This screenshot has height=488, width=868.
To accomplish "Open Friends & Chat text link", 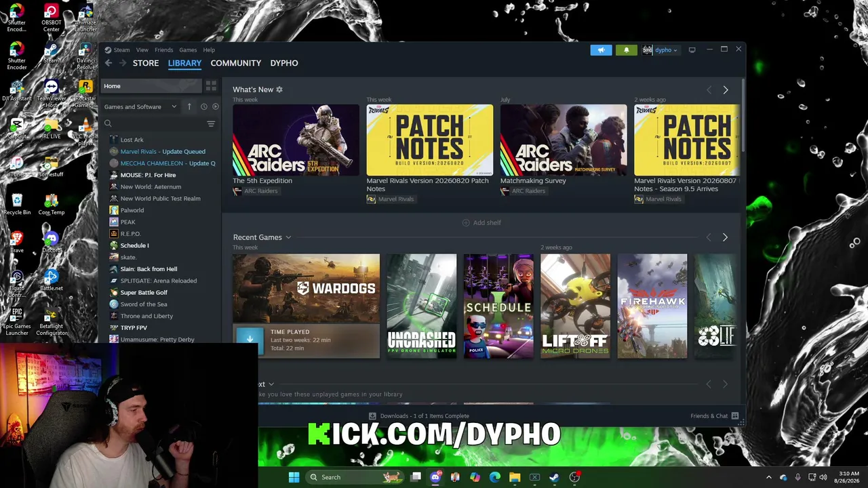I will [x=709, y=415].
